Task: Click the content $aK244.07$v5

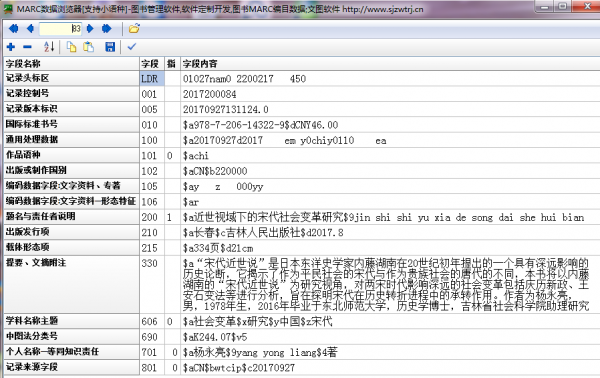Action: tap(215, 337)
